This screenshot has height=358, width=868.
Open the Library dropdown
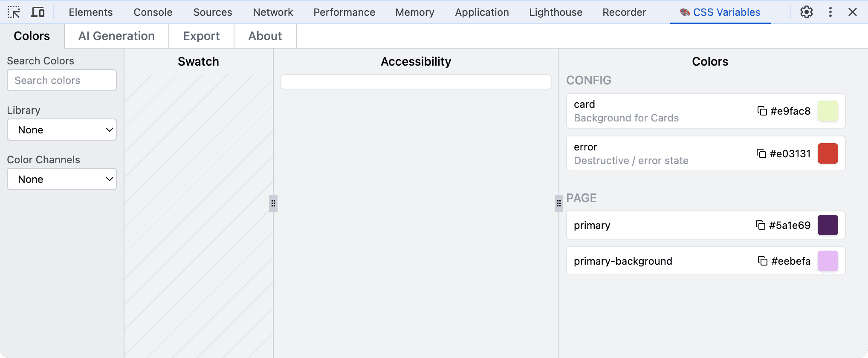tap(62, 130)
